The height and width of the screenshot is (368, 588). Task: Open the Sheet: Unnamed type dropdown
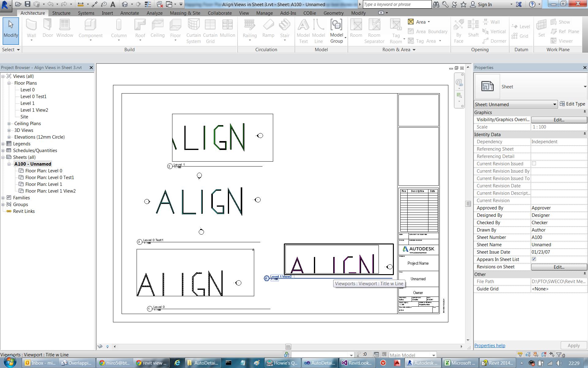point(554,105)
